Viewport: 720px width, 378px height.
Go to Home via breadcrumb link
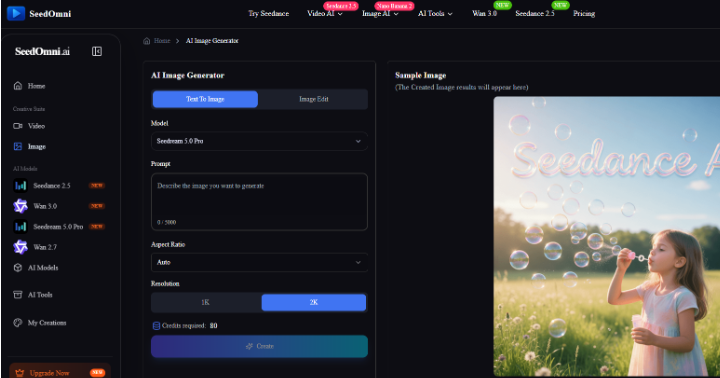162,41
